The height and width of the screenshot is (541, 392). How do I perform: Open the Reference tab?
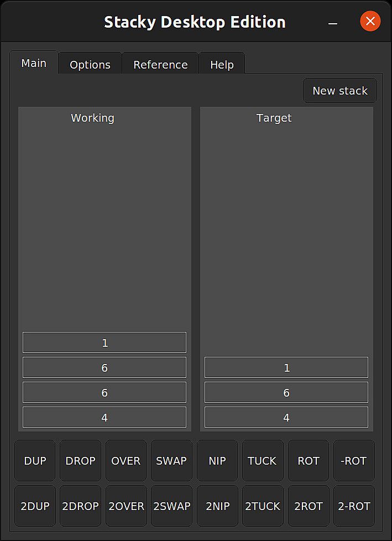click(x=160, y=65)
